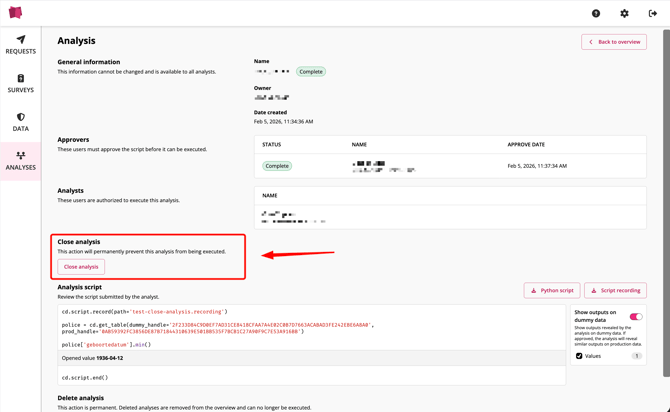The width and height of the screenshot is (670, 412).
Task: Click the Surveys clipboard icon
Action: click(x=20, y=78)
